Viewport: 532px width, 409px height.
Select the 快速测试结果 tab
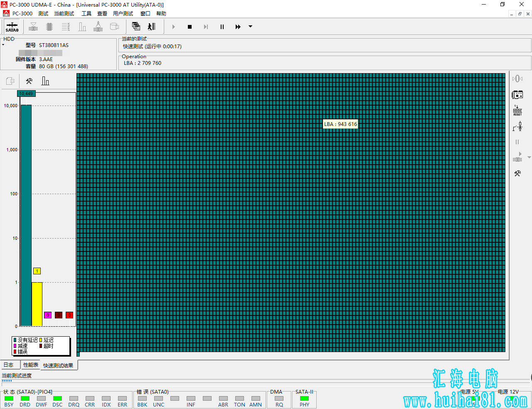click(58, 365)
